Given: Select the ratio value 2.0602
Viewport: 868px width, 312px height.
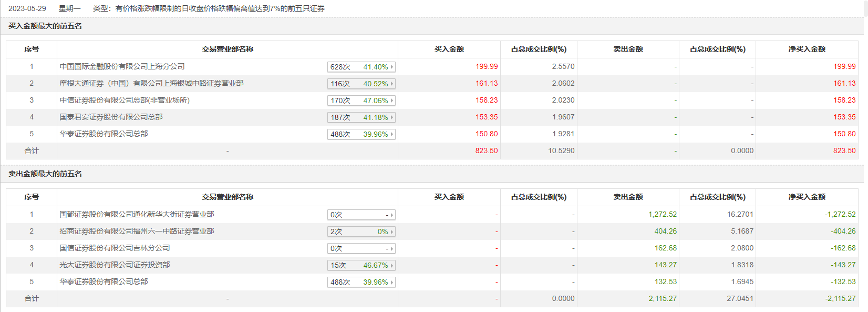Looking at the screenshot, I should (563, 83).
